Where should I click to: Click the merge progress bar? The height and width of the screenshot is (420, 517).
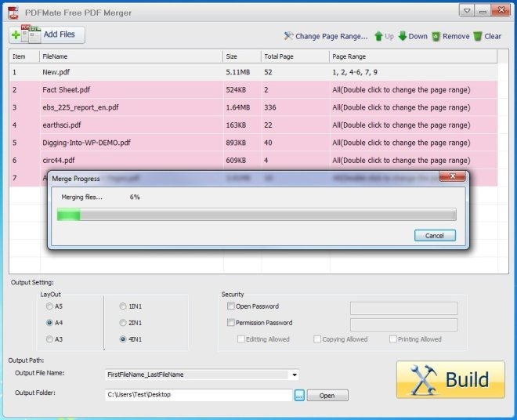[x=256, y=215]
